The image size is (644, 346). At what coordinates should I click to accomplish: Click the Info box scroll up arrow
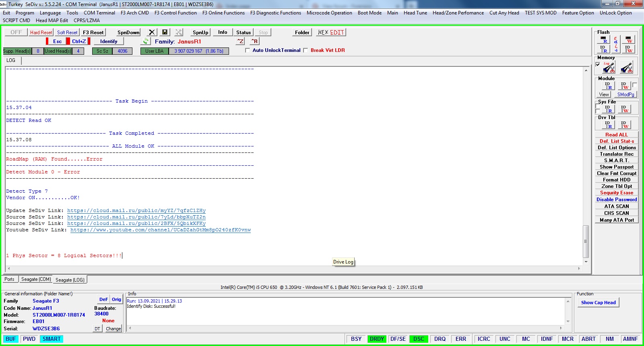(568, 301)
